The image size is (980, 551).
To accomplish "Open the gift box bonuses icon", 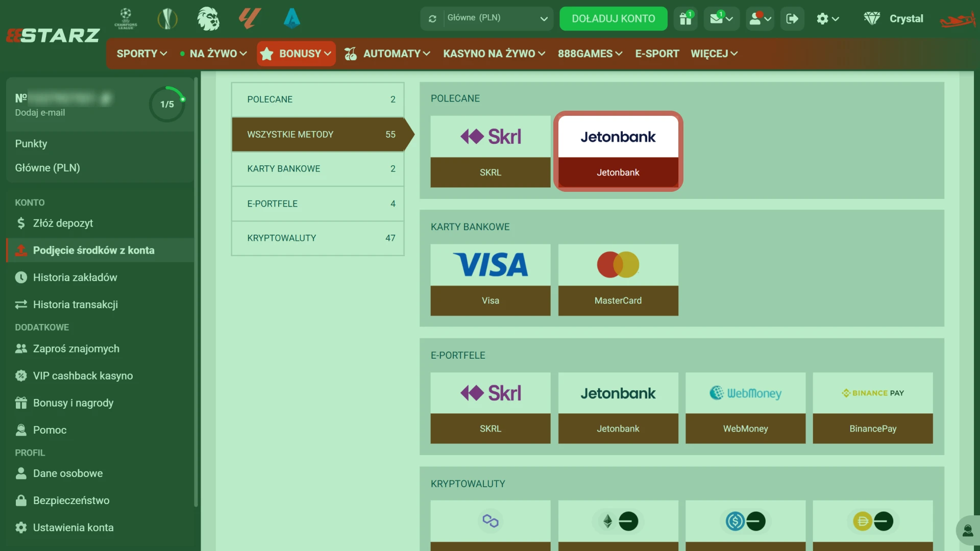I will coord(685,19).
